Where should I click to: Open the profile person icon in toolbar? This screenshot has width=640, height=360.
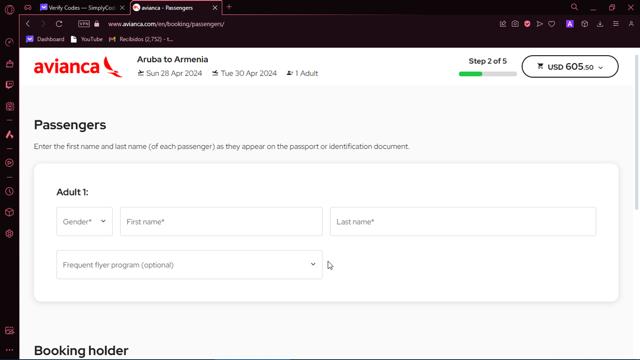(631, 24)
